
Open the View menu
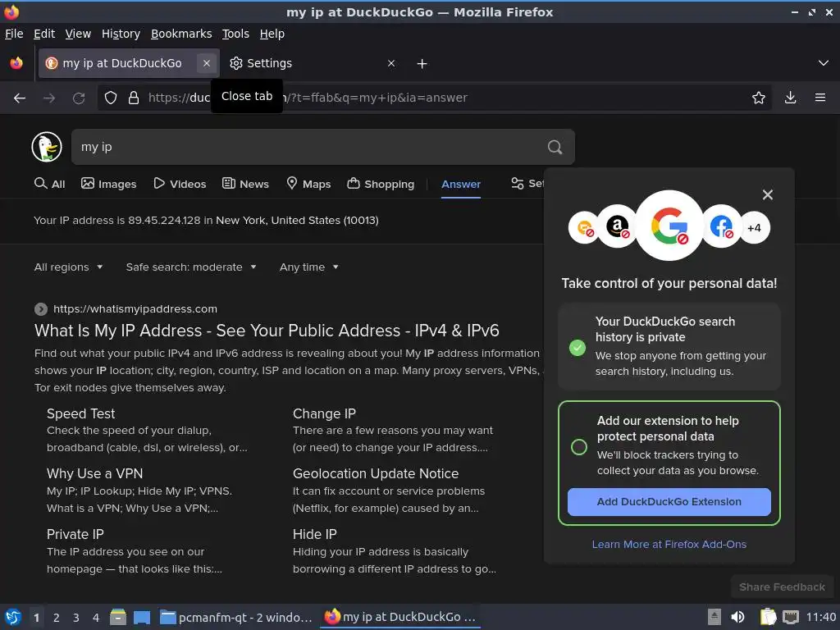[78, 34]
